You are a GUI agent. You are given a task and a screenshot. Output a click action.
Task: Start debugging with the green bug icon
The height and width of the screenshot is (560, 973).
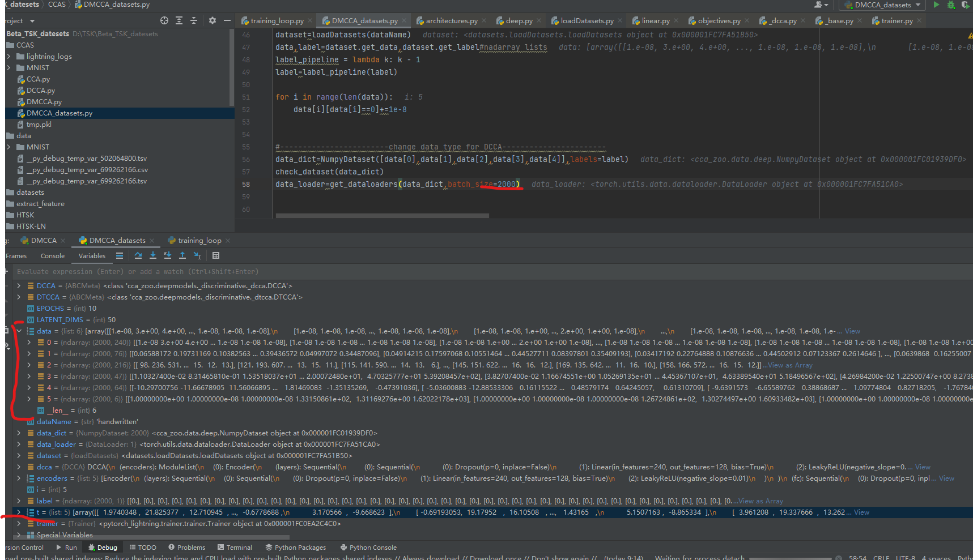click(950, 5)
